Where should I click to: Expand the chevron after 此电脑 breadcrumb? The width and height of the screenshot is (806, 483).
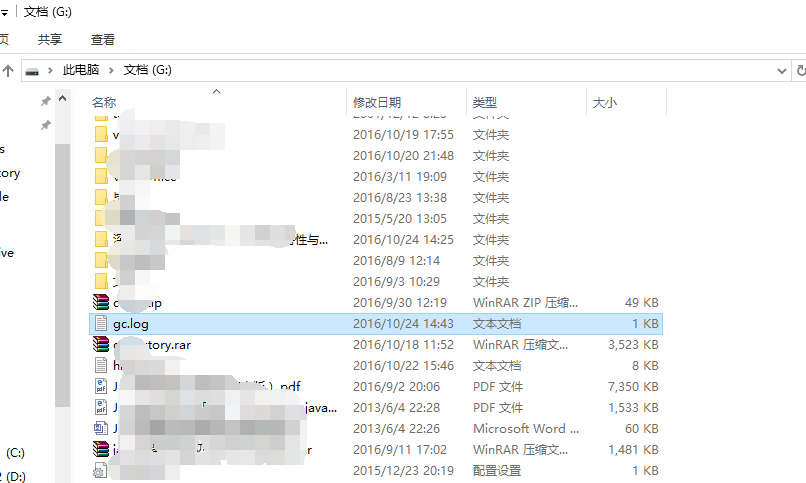111,70
